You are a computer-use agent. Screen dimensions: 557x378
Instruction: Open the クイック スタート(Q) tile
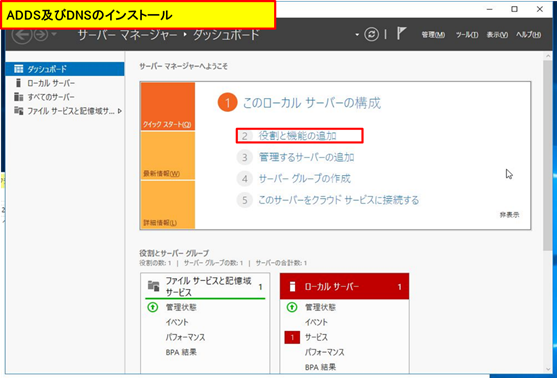[168, 107]
